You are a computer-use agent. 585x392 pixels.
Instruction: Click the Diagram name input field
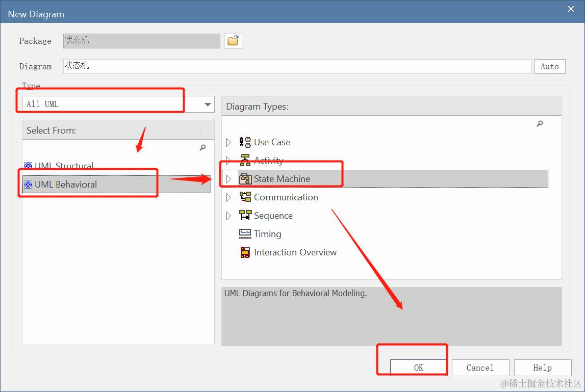(297, 66)
